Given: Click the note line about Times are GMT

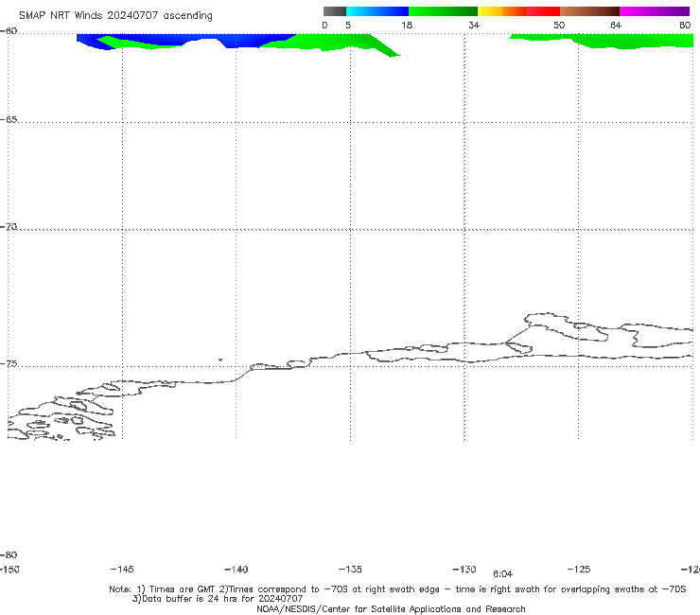Looking at the screenshot, I should click(397, 589).
